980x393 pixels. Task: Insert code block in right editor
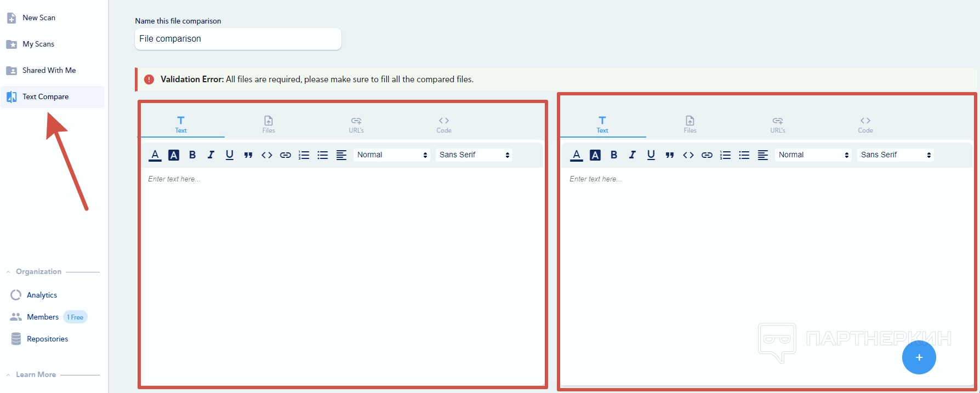[x=688, y=155]
